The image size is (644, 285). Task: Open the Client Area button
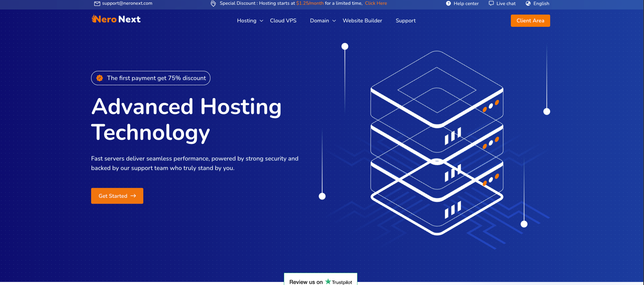[530, 21]
